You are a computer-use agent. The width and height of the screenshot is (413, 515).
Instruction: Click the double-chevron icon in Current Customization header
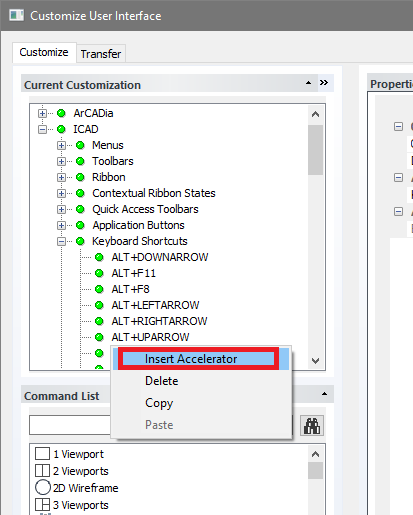324,82
